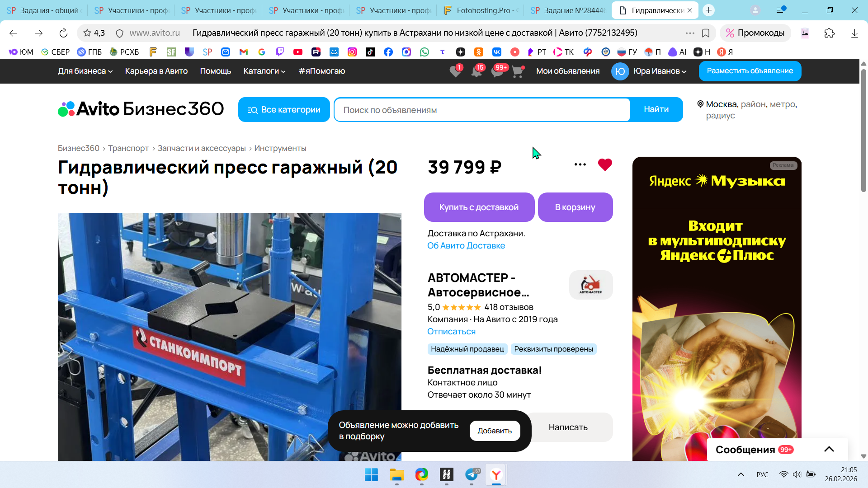Follow the 'Об Авито Доставке' link
This screenshot has height=488, width=868.
466,245
